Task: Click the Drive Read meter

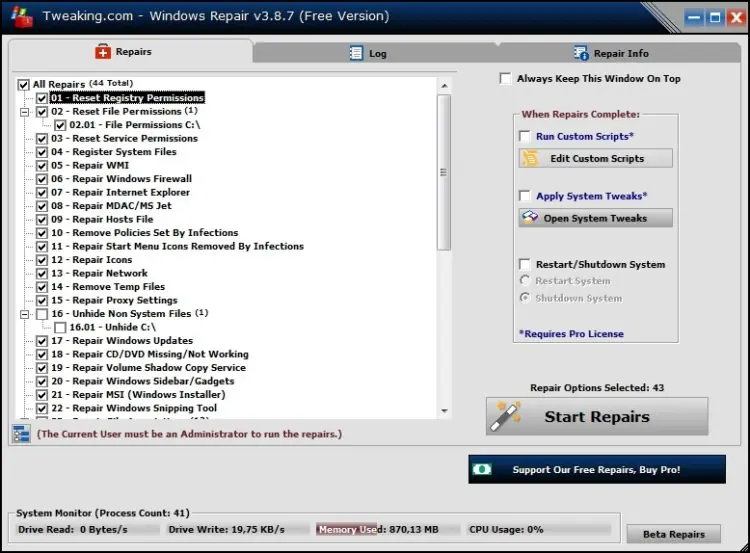Action: (x=88, y=529)
